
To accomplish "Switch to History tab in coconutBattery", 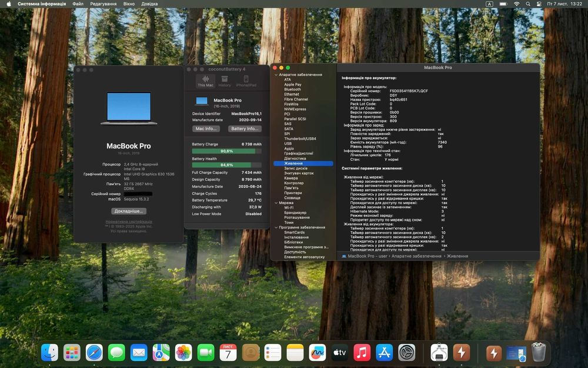I will point(225,81).
